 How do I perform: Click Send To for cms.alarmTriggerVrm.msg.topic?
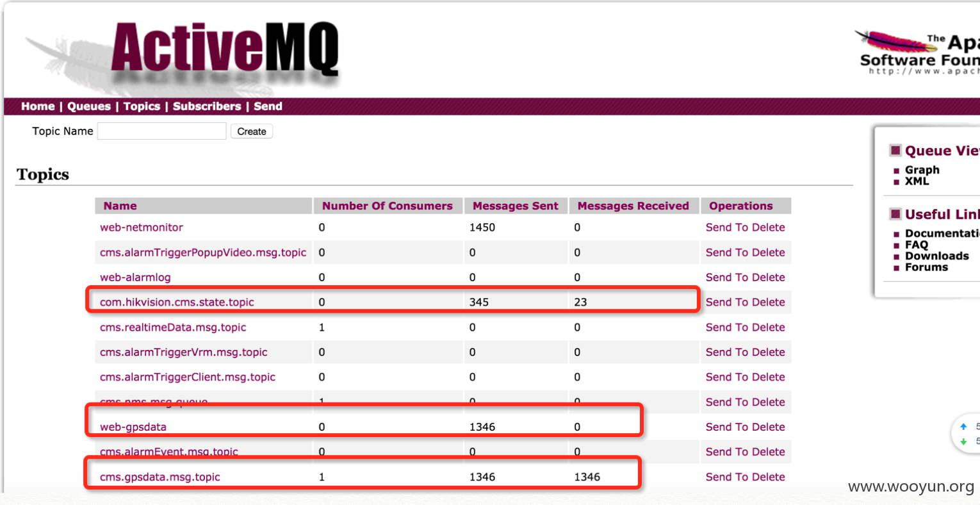(728, 352)
